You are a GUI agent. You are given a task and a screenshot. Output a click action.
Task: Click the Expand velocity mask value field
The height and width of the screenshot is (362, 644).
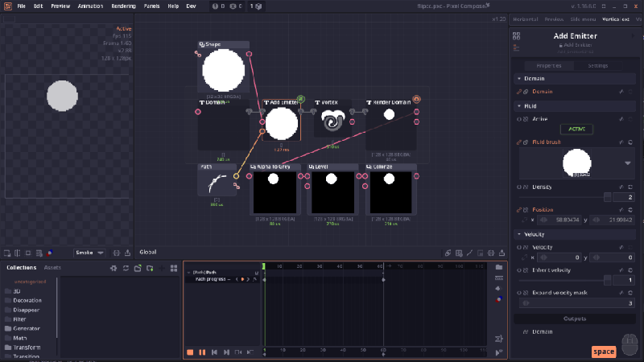[x=576, y=303]
